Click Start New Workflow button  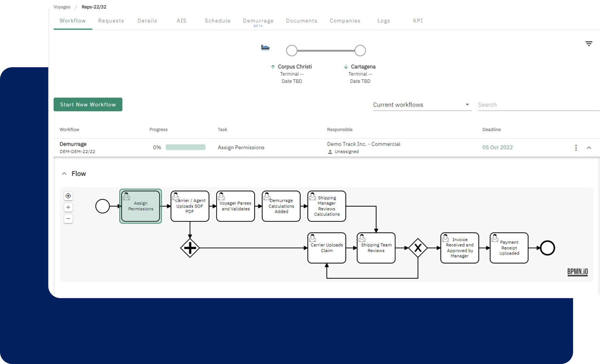tap(88, 105)
